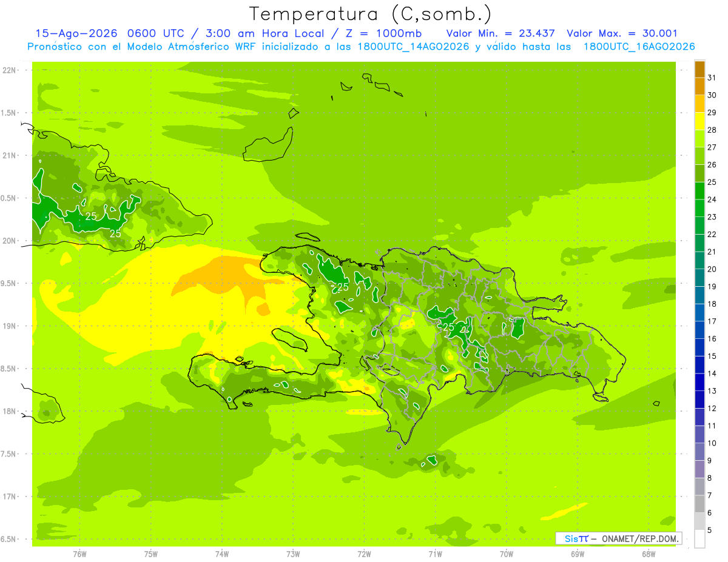Click the legend swatch between 27 and 28

click(699, 139)
